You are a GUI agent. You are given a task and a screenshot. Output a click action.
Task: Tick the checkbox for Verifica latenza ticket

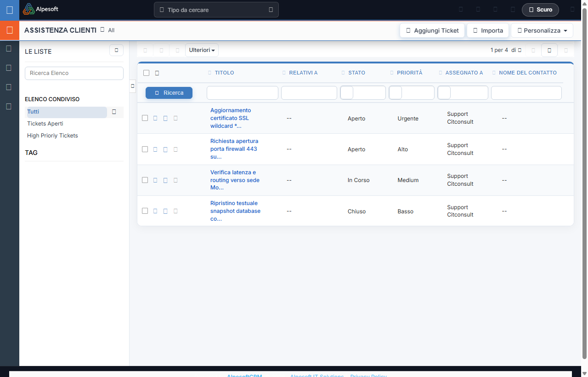tap(145, 180)
